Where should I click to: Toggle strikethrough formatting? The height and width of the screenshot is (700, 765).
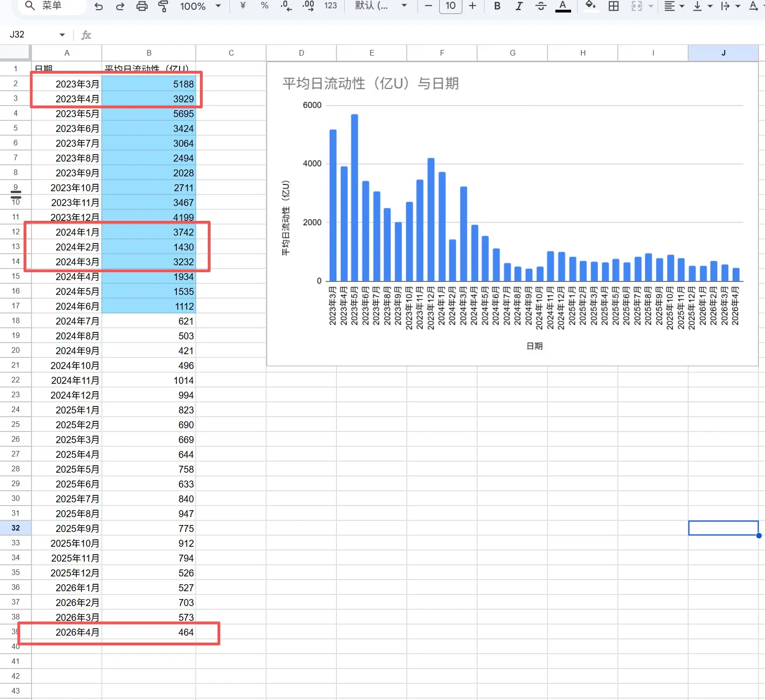coord(541,6)
